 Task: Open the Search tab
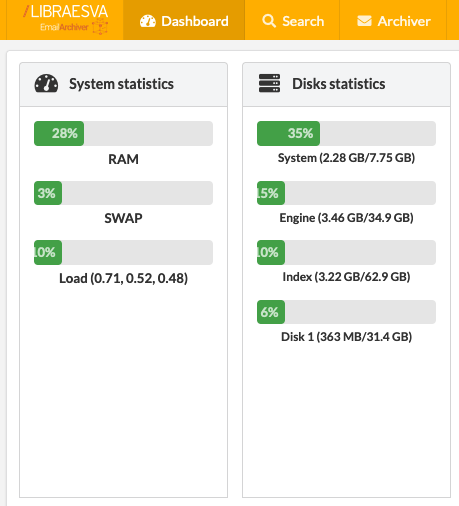pyautogui.click(x=292, y=20)
